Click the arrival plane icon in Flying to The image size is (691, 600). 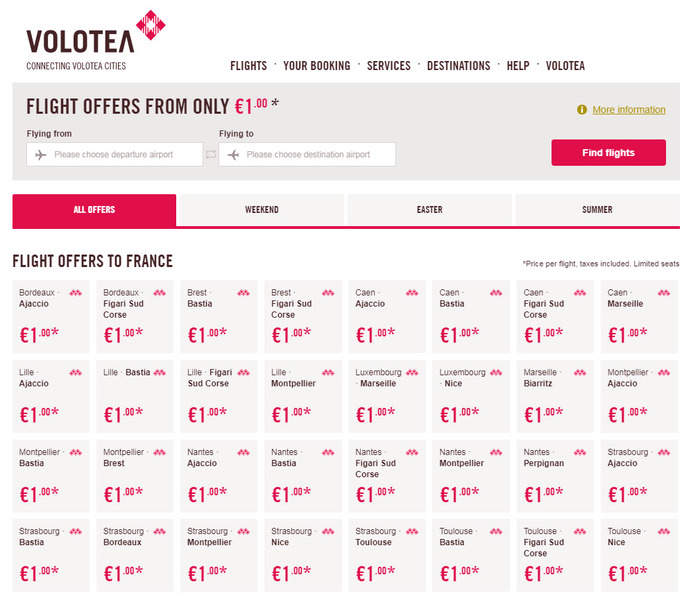click(x=233, y=155)
